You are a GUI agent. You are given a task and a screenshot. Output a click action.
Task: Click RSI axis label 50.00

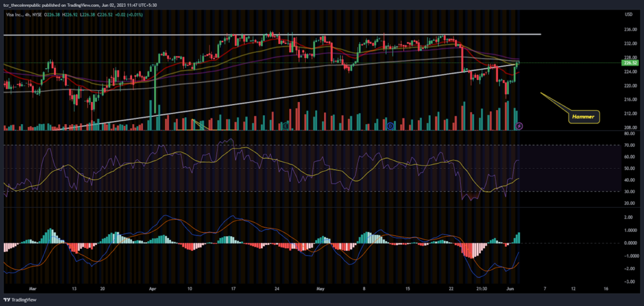click(x=629, y=168)
